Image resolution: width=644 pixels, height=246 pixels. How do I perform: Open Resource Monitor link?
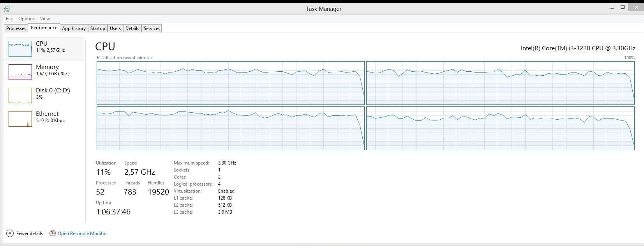coord(82,234)
